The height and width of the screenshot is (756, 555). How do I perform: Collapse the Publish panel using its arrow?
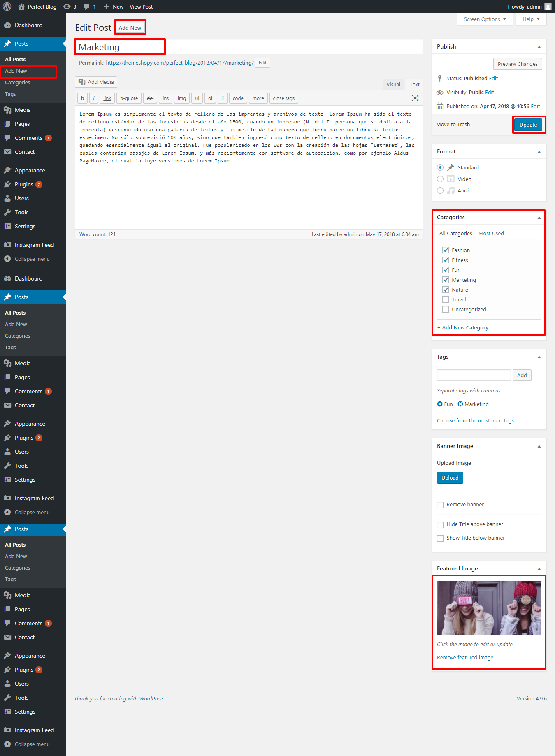pos(539,47)
